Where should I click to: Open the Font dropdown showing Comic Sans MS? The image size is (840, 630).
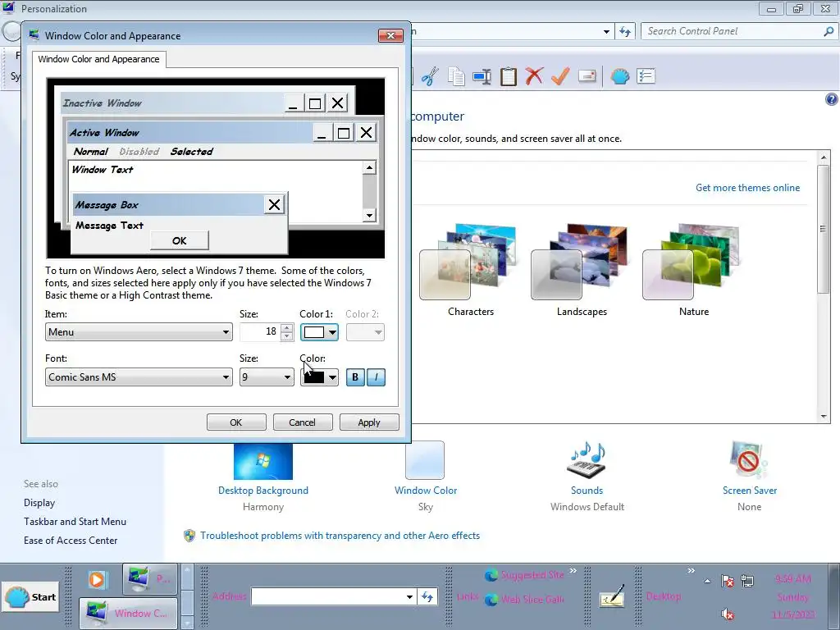139,377
